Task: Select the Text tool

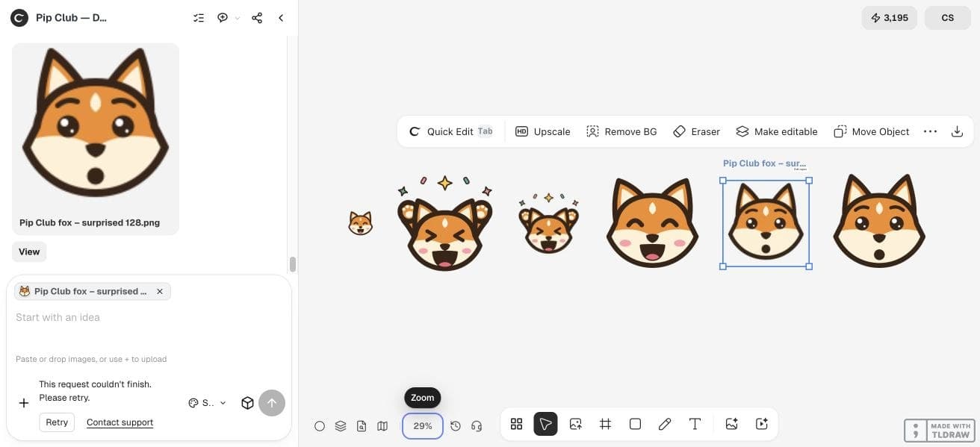Action: coord(695,424)
